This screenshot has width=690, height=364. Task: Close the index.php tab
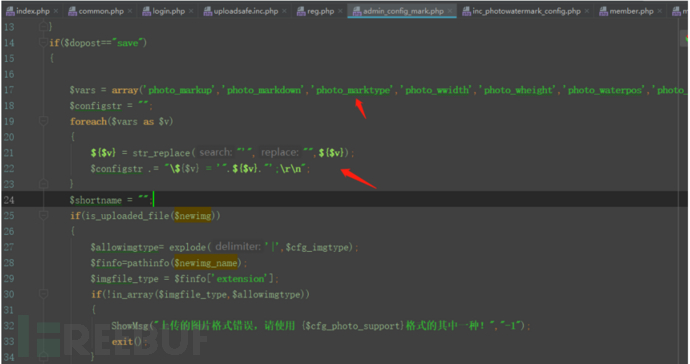point(56,11)
